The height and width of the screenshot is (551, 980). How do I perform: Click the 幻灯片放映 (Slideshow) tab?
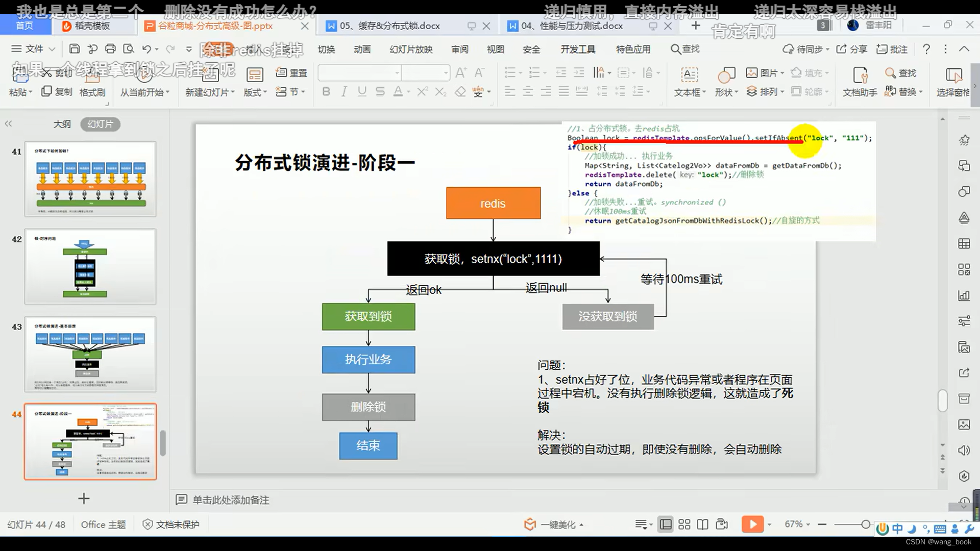point(412,49)
